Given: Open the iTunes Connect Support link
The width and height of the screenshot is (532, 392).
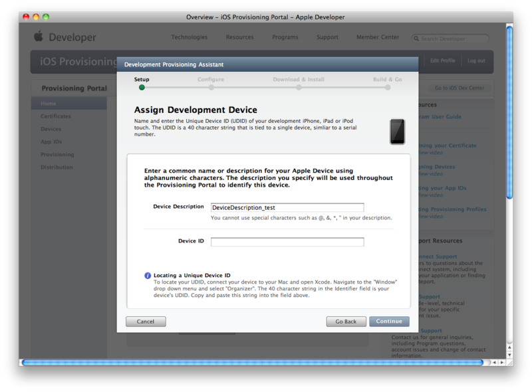Looking at the screenshot, I should pyautogui.click(x=438, y=256).
